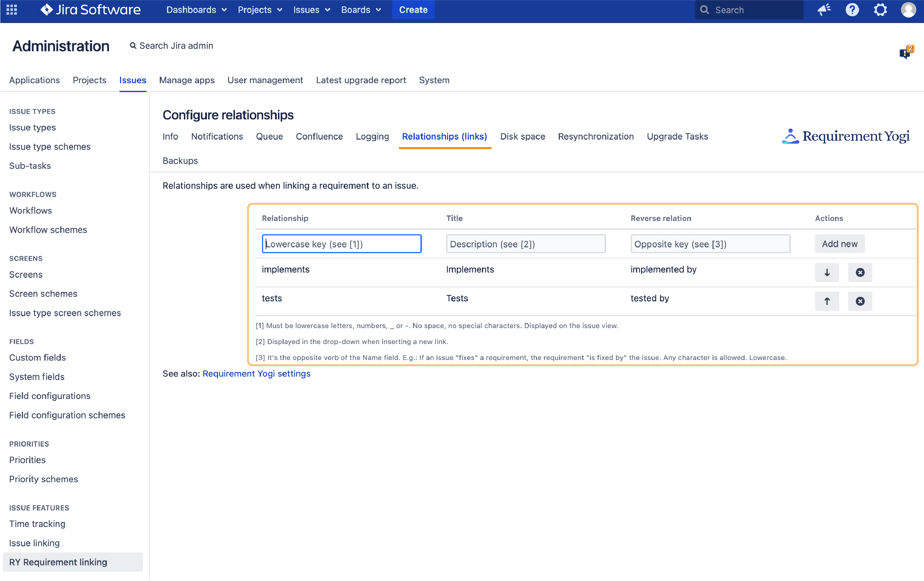Delete the tests relationship
Viewport: 924px width, 581px height.
pyautogui.click(x=860, y=301)
